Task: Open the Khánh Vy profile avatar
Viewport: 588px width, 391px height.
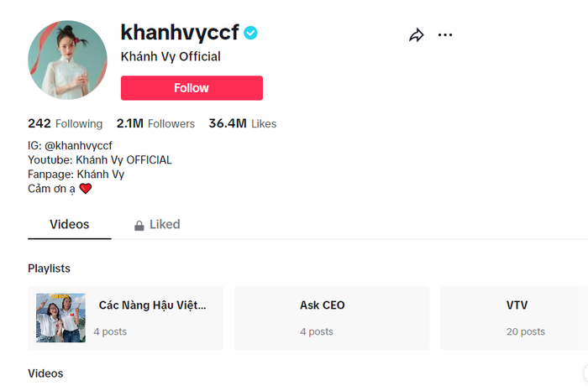Action: pyautogui.click(x=67, y=60)
